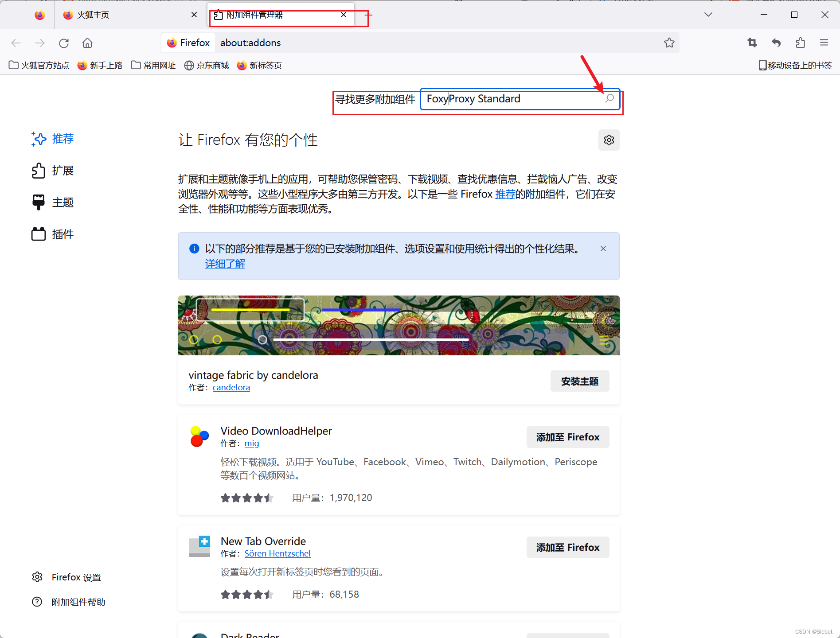Open 移动设备上的书签 folder
Screen dimensions: 840x638
tap(795, 66)
